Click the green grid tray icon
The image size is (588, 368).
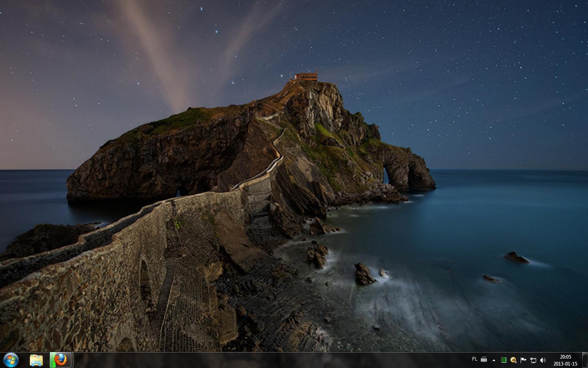click(503, 360)
